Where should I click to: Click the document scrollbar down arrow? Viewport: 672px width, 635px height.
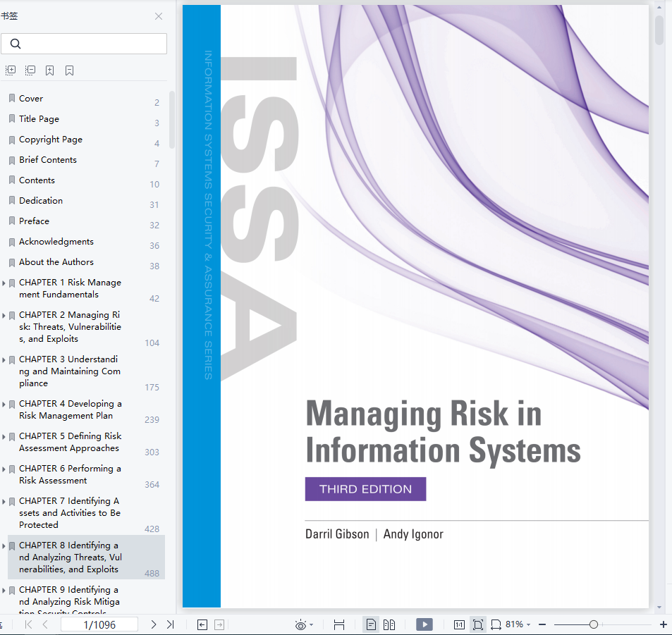pyautogui.click(x=659, y=607)
